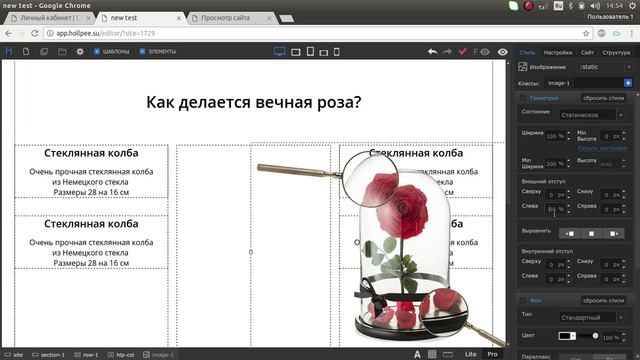Select portrait tablet screen view
Image resolution: width=640 pixels, height=360 pixels.
310,51
